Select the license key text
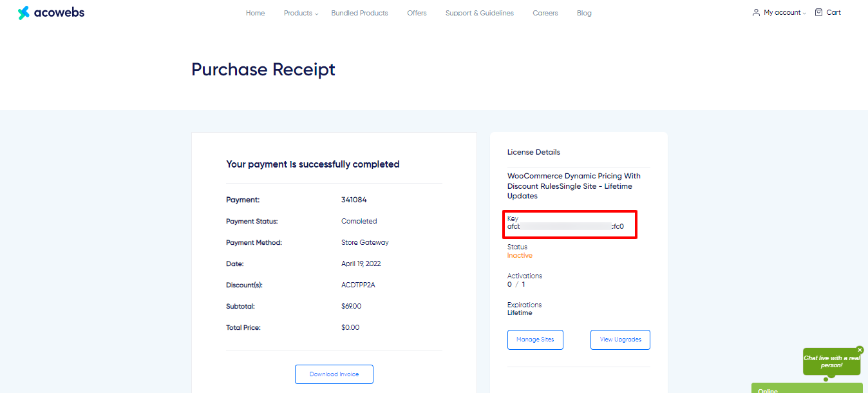The image size is (868, 393). point(565,226)
